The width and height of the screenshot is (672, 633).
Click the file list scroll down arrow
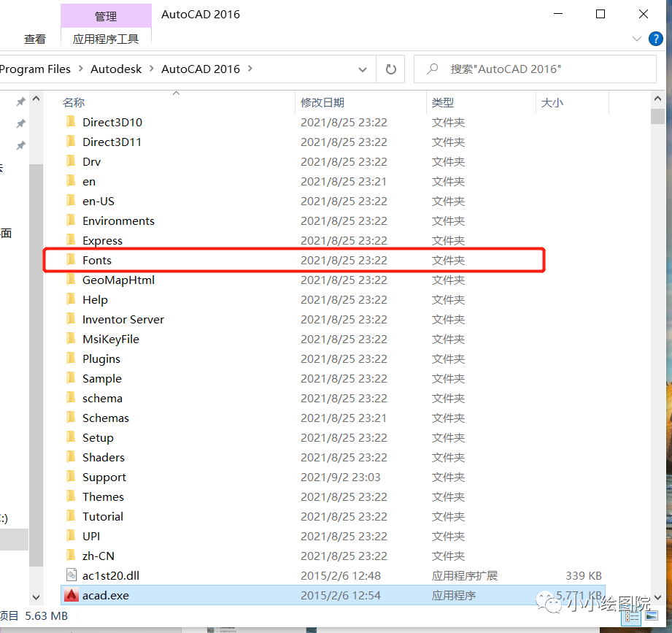657,597
